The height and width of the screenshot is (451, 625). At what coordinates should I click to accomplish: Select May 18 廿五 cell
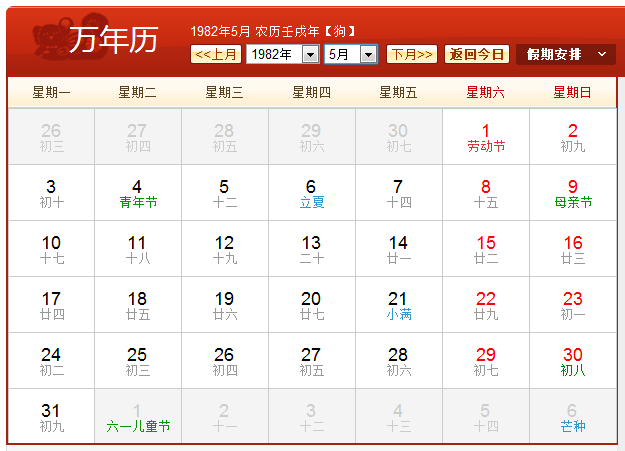pyautogui.click(x=138, y=305)
